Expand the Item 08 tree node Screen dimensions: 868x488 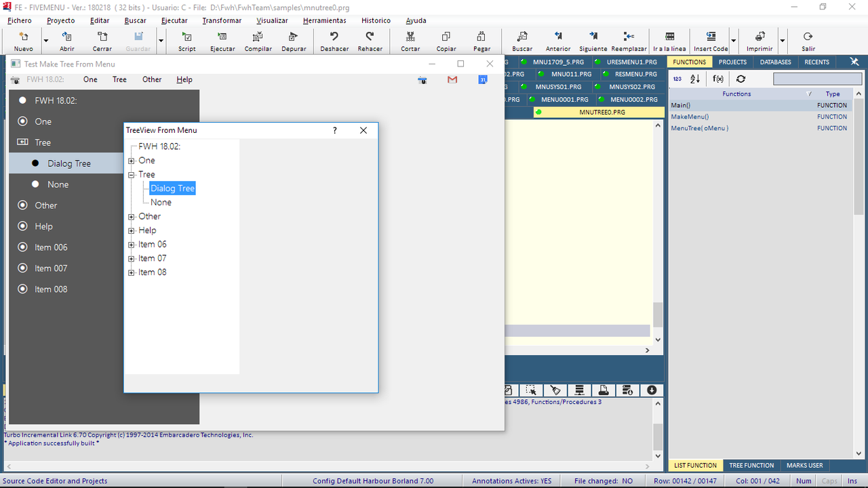coord(132,272)
